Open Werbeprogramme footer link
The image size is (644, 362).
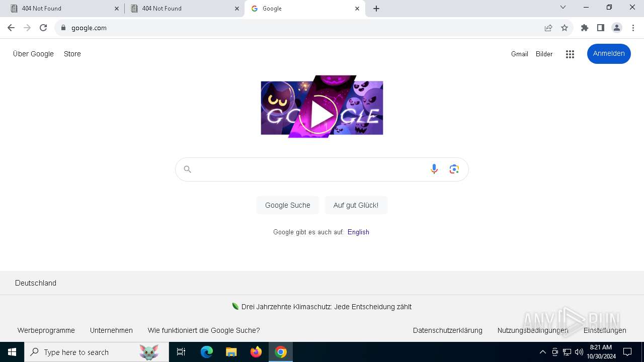[46, 330]
